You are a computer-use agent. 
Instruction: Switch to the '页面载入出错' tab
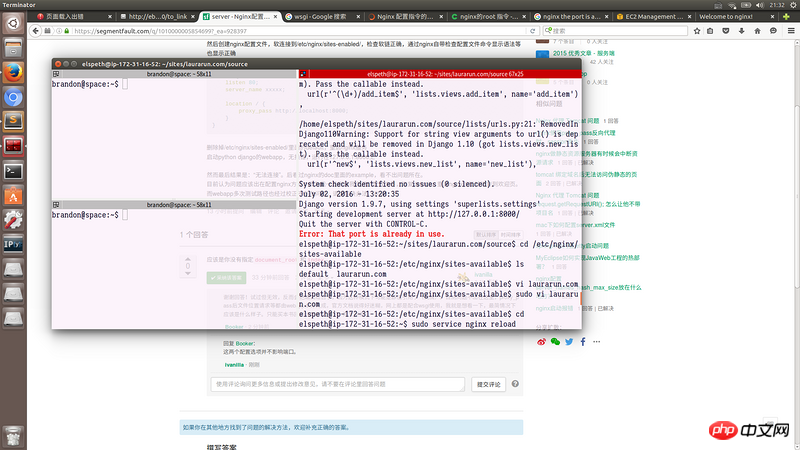pos(74,16)
